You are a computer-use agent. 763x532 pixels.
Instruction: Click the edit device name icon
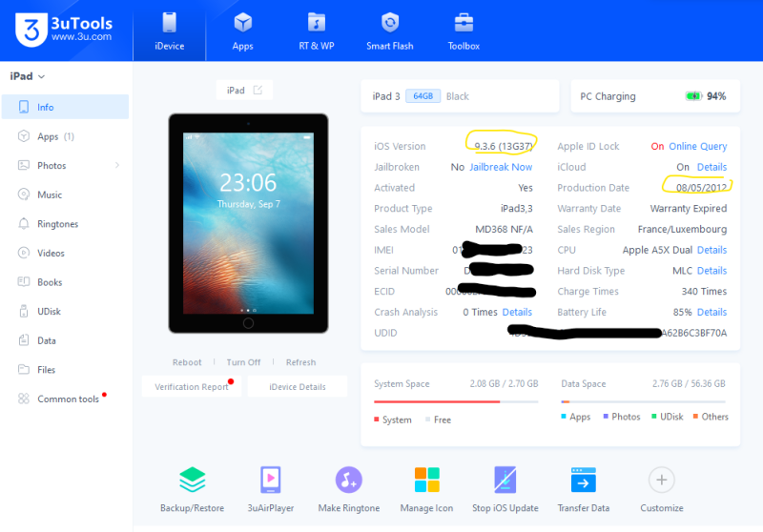pos(258,90)
